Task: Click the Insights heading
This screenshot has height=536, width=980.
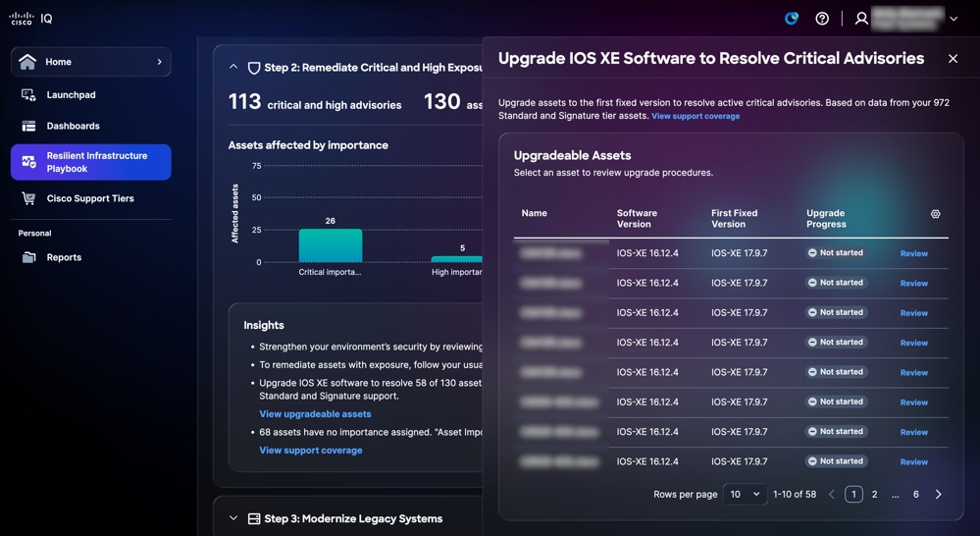Action: pyautogui.click(x=264, y=325)
